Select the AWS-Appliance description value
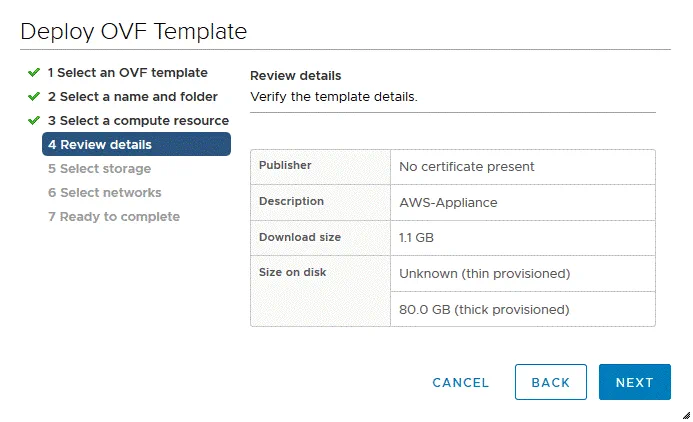Screen dimensions: 693x422 (448, 202)
